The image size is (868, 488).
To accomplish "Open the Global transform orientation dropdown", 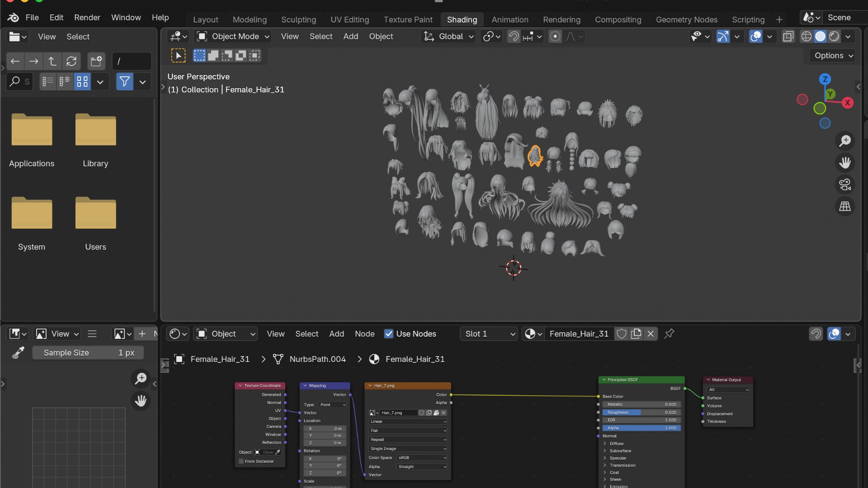I will click(448, 37).
